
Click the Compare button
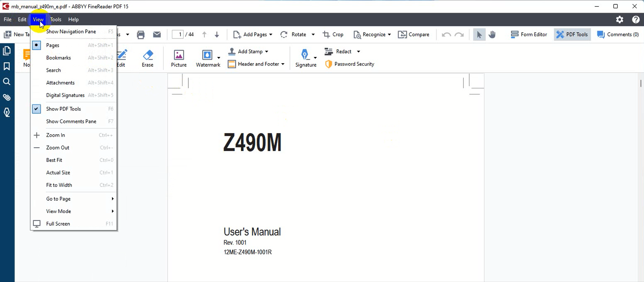click(414, 34)
